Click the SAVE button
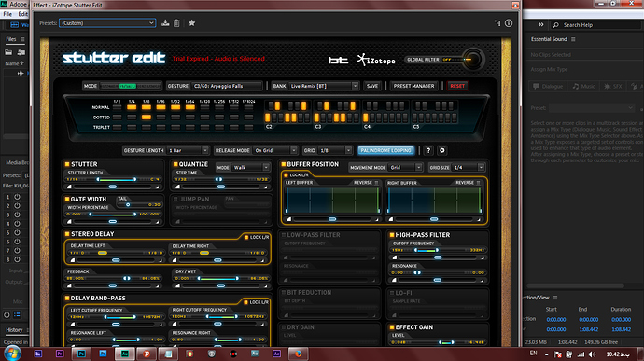Screen dimensions: 644x361 tap(372, 86)
